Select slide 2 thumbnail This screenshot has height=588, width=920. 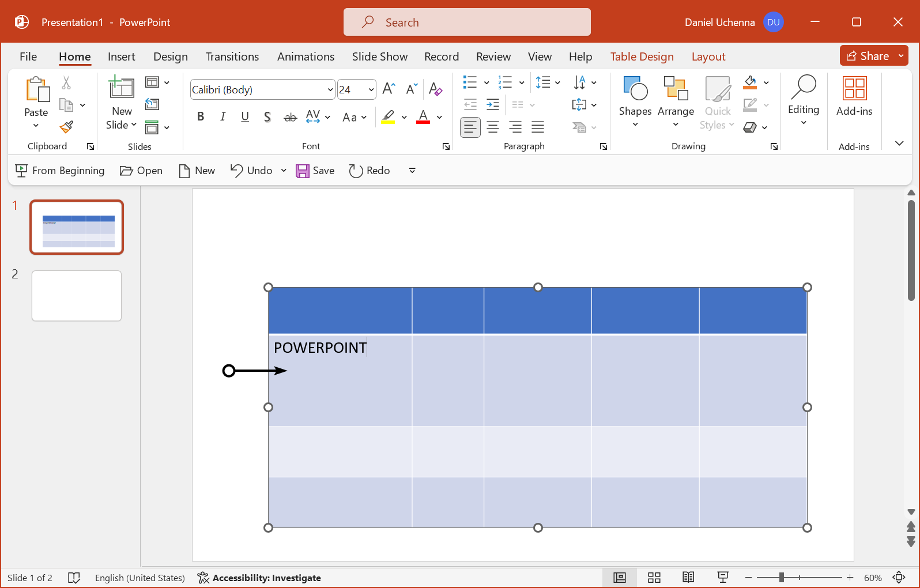pos(77,296)
